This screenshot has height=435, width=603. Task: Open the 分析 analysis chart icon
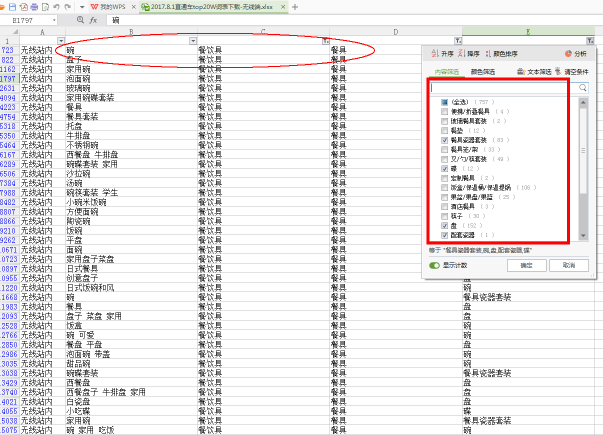click(x=568, y=54)
